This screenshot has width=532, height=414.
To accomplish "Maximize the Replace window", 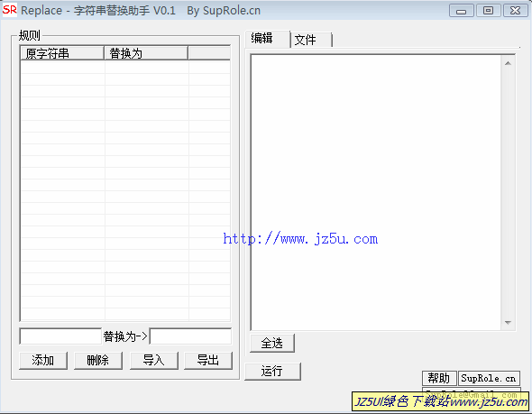I will pyautogui.click(x=488, y=11).
